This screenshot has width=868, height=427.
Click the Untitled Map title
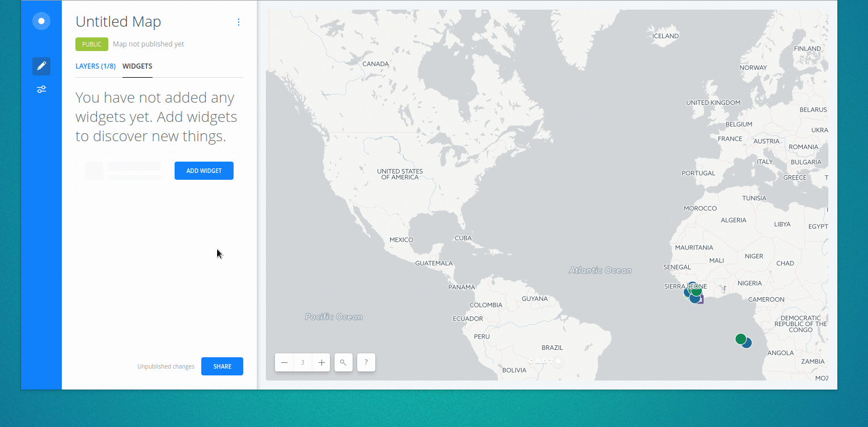coord(118,22)
